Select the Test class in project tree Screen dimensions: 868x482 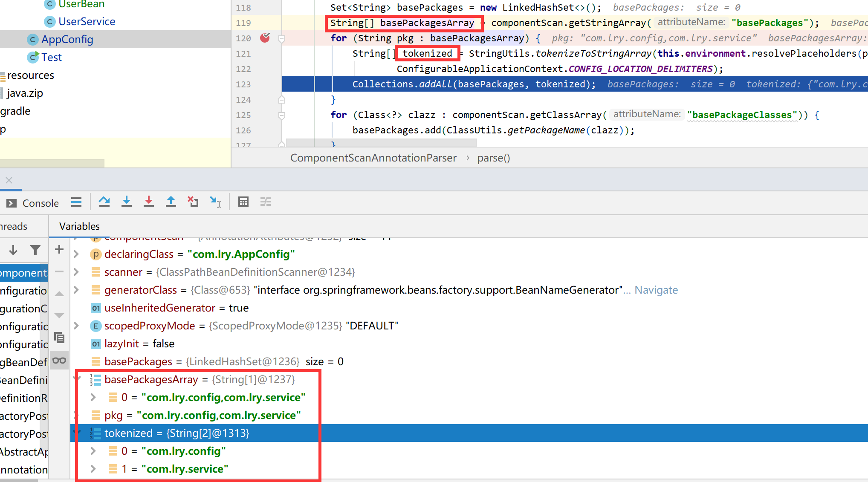coord(52,57)
